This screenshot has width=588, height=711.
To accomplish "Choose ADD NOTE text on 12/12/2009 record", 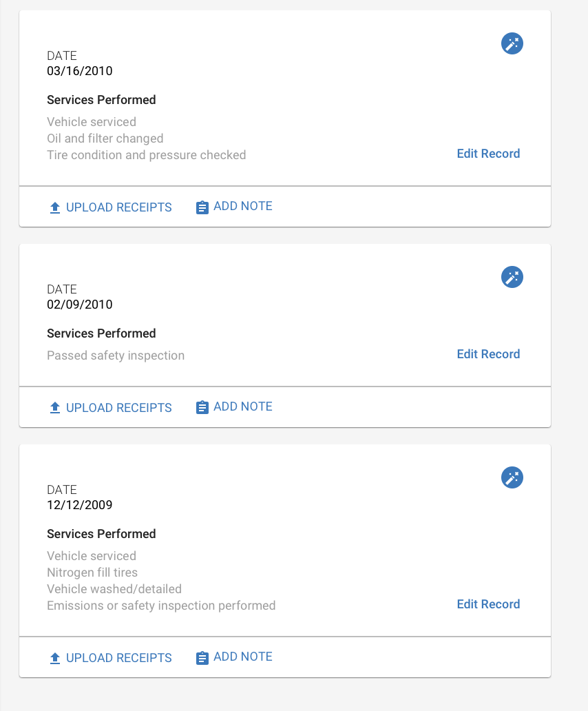I will [x=243, y=657].
